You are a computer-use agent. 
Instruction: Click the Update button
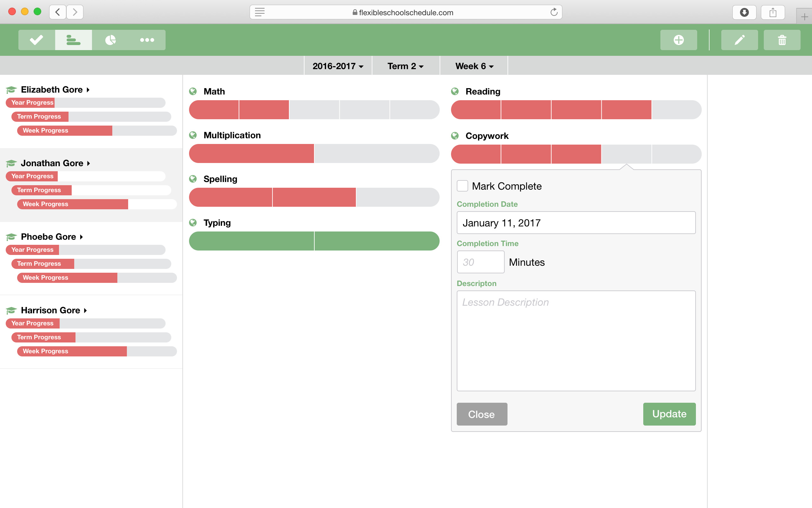[x=669, y=414]
